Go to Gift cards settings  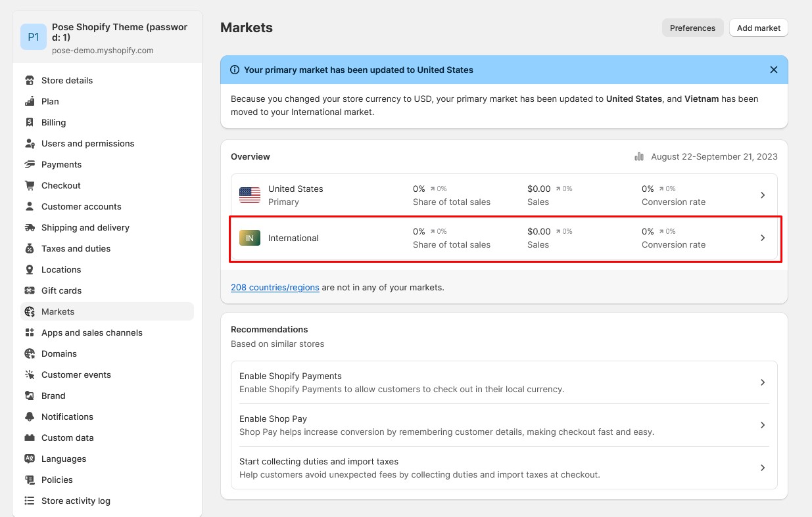pyautogui.click(x=107, y=290)
